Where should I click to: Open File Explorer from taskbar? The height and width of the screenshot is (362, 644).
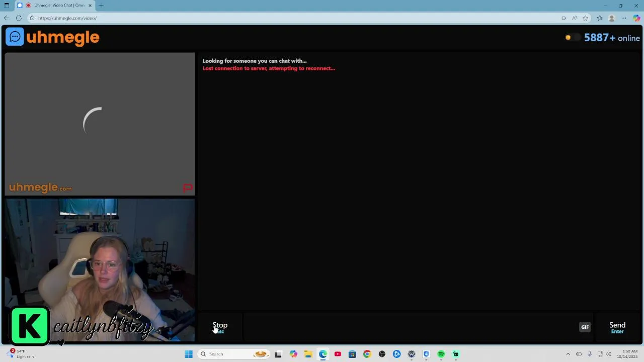tap(308, 354)
